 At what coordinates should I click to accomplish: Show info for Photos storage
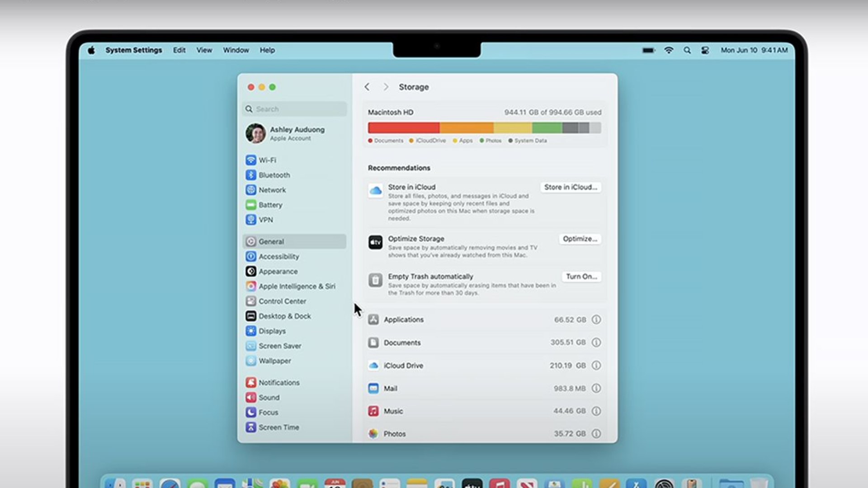(x=596, y=433)
